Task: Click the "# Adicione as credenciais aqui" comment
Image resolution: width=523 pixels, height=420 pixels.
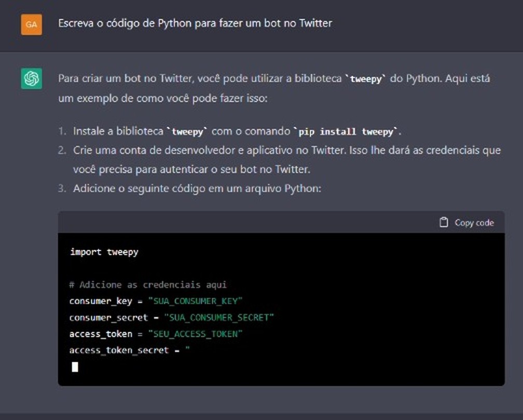Action: click(x=148, y=284)
